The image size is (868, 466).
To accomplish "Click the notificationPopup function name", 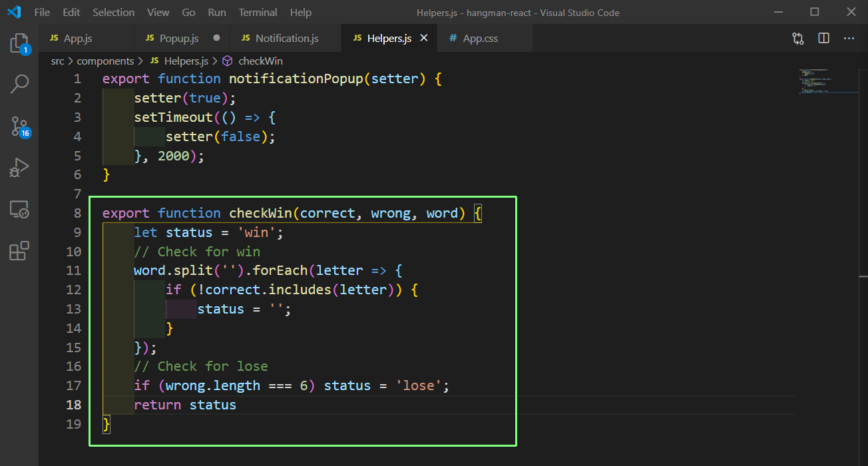I will [296, 79].
